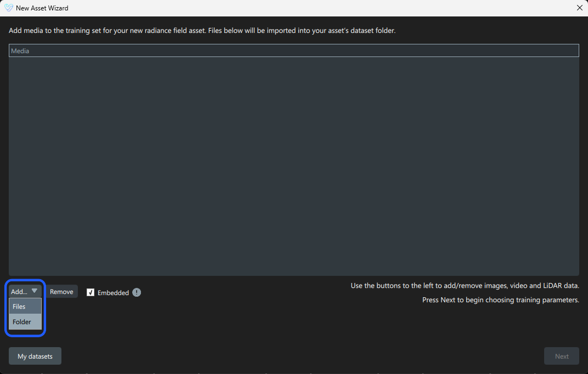Toggle embedding via the Embedded label text
The height and width of the screenshot is (374, 588).
[113, 293]
